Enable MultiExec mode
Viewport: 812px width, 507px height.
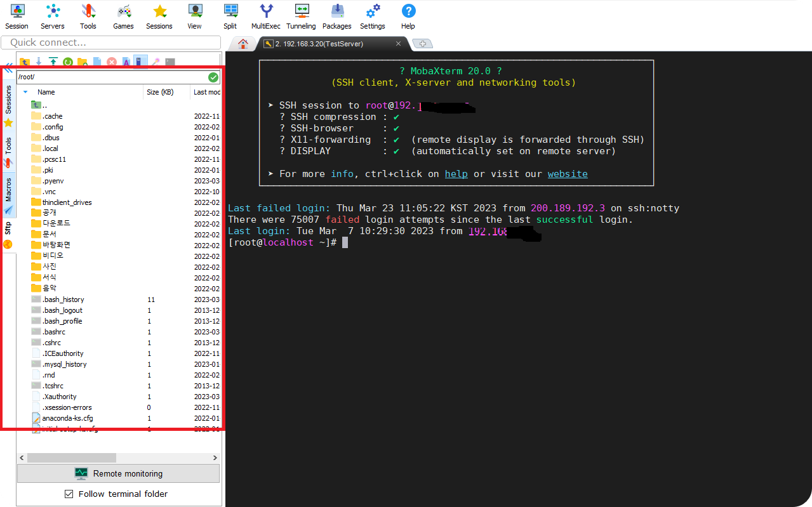[x=265, y=16]
